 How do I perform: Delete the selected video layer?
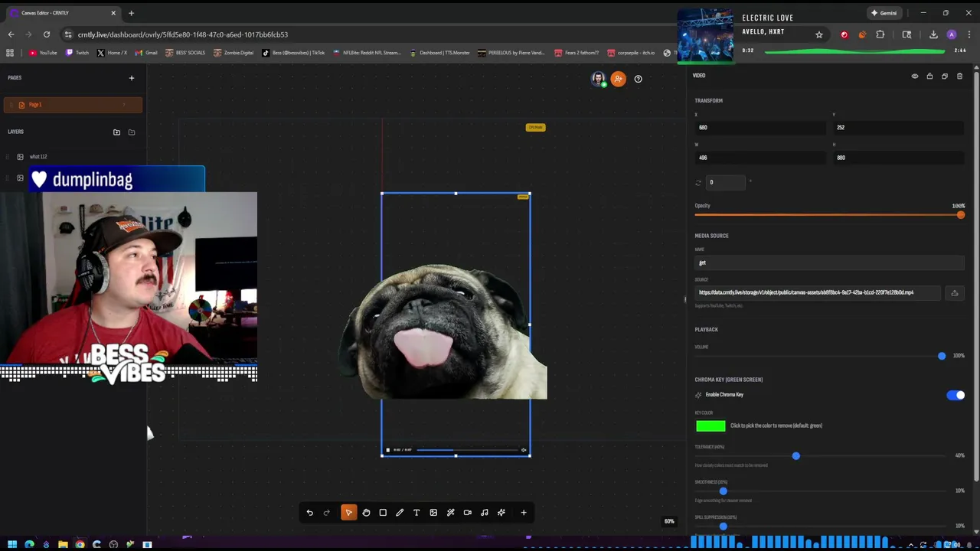point(959,76)
